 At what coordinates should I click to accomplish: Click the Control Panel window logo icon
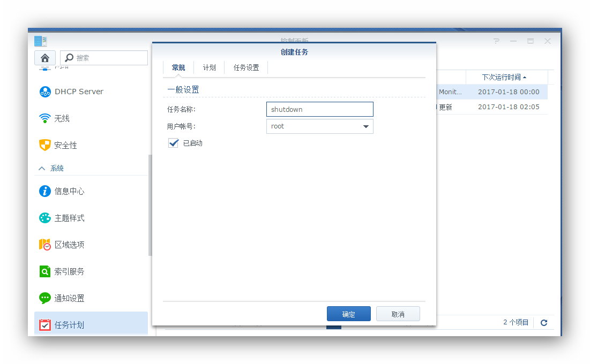pos(41,41)
